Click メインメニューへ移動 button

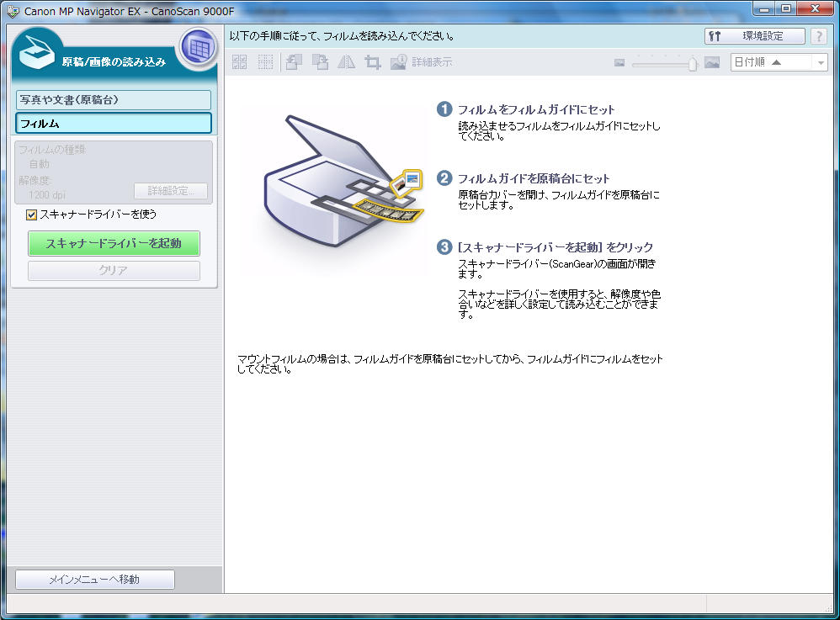tap(95, 580)
